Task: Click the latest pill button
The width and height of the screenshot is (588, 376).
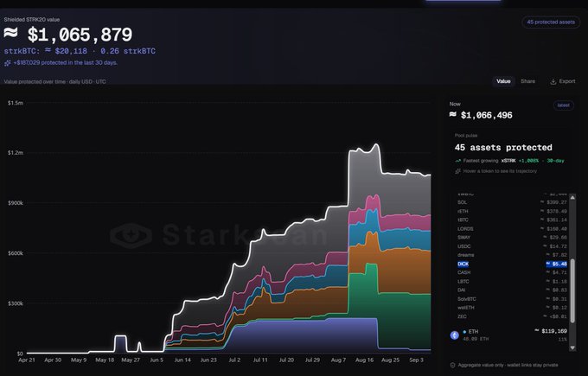Action: coord(563,105)
